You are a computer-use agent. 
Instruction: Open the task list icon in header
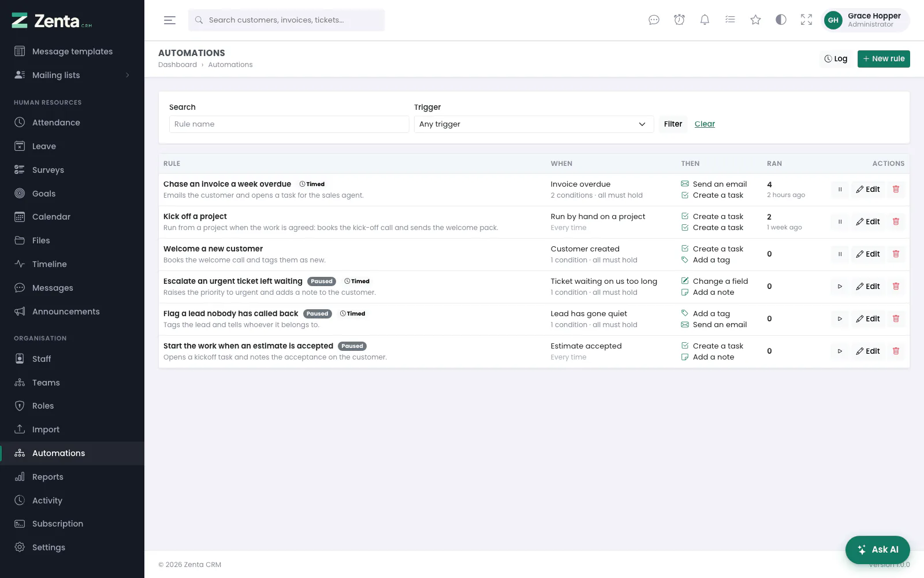[x=730, y=20]
